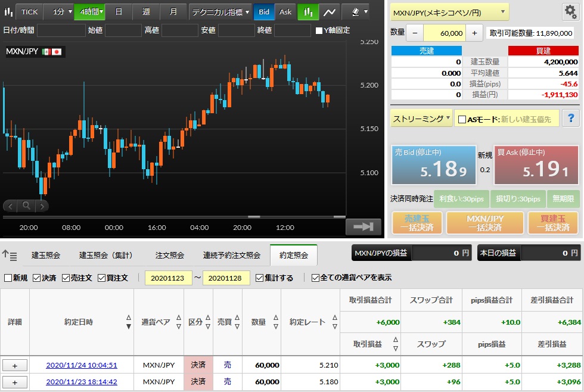
Task: Toggle 損切り:30pips setting
Action: [x=518, y=199]
